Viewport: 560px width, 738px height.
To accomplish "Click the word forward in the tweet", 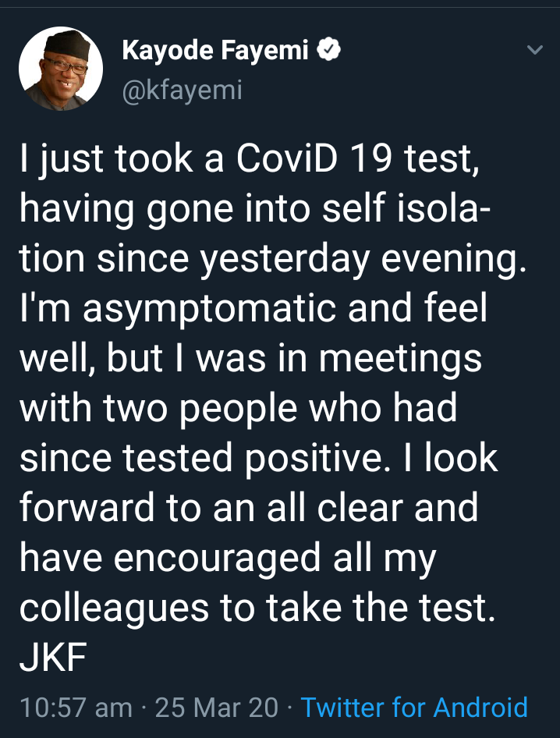I will click(x=87, y=507).
